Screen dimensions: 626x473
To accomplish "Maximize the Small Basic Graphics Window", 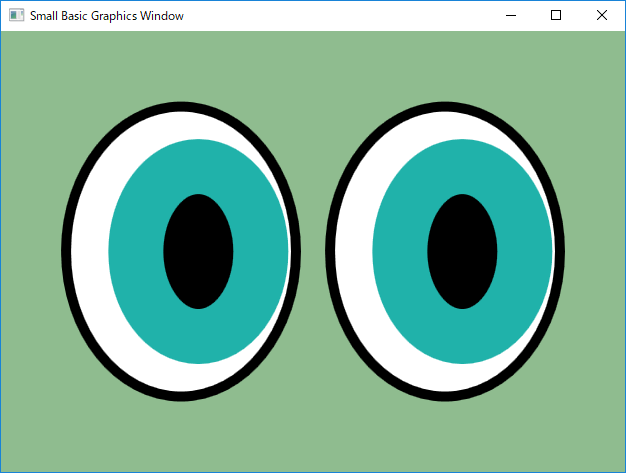I will pyautogui.click(x=556, y=16).
